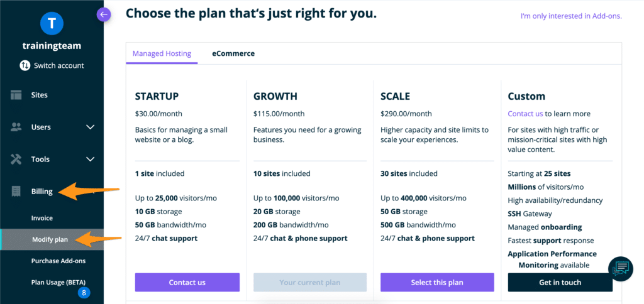Click the blue notification badge 8
Viewport: 644px width, 304px height.
84,293
